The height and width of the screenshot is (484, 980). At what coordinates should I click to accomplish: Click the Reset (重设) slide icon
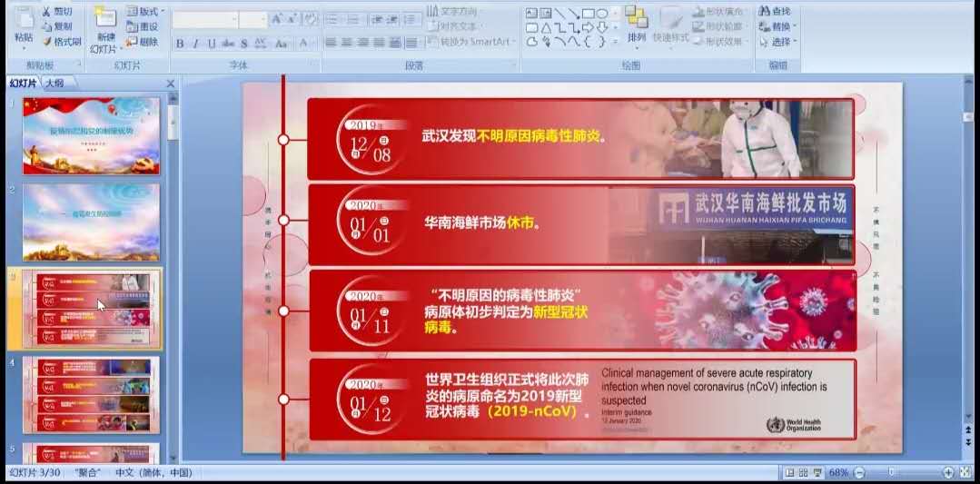coord(133,26)
